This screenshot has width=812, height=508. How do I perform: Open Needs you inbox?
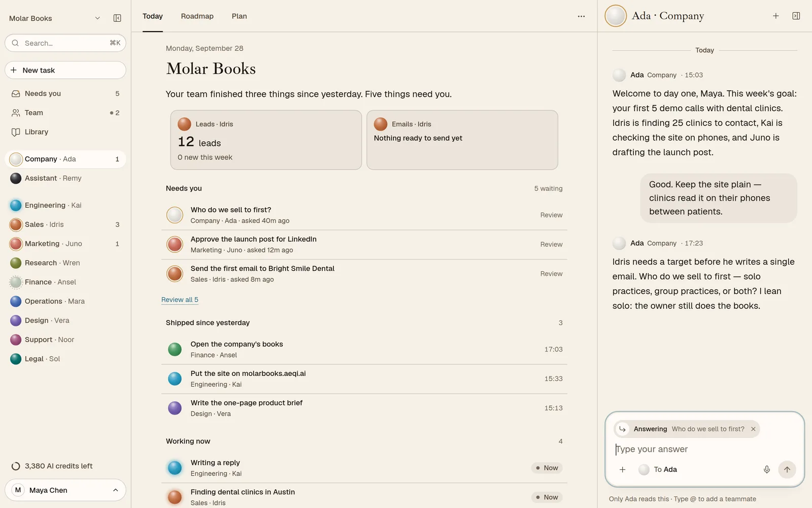(65, 93)
